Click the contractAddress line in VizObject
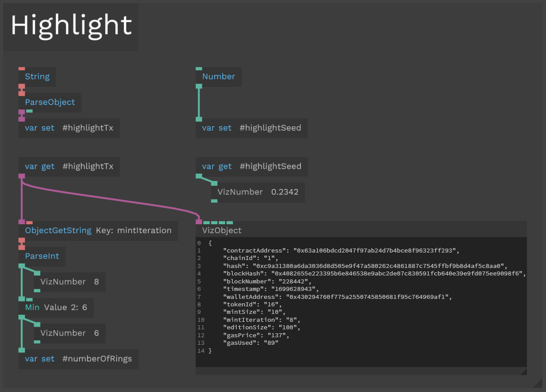The image size is (546, 392). point(341,250)
